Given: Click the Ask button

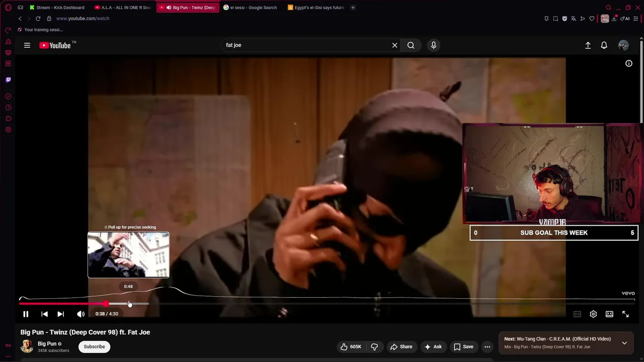Looking at the screenshot, I should 433,346.
